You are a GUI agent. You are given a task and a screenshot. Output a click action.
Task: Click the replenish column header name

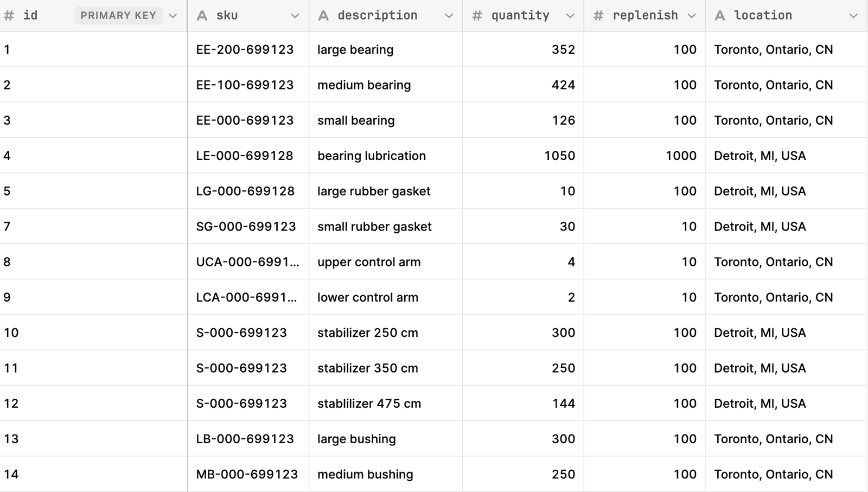[x=646, y=16]
